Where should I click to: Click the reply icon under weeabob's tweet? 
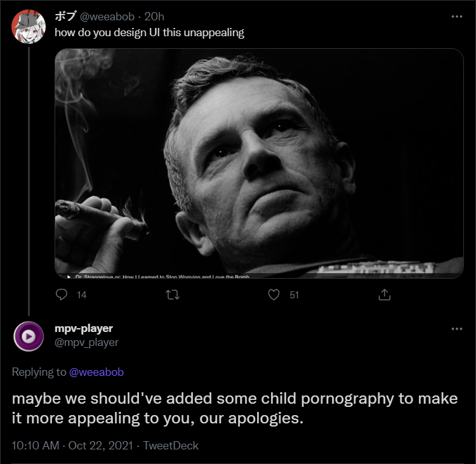click(x=62, y=295)
